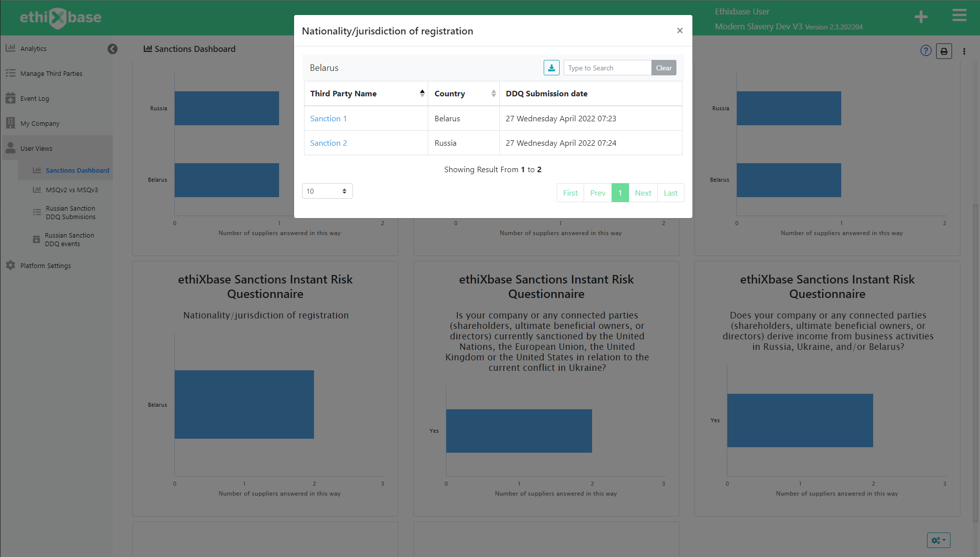Open the three-dot menu beside the print icon
Viewport: 980px width, 557px height.
[964, 51]
